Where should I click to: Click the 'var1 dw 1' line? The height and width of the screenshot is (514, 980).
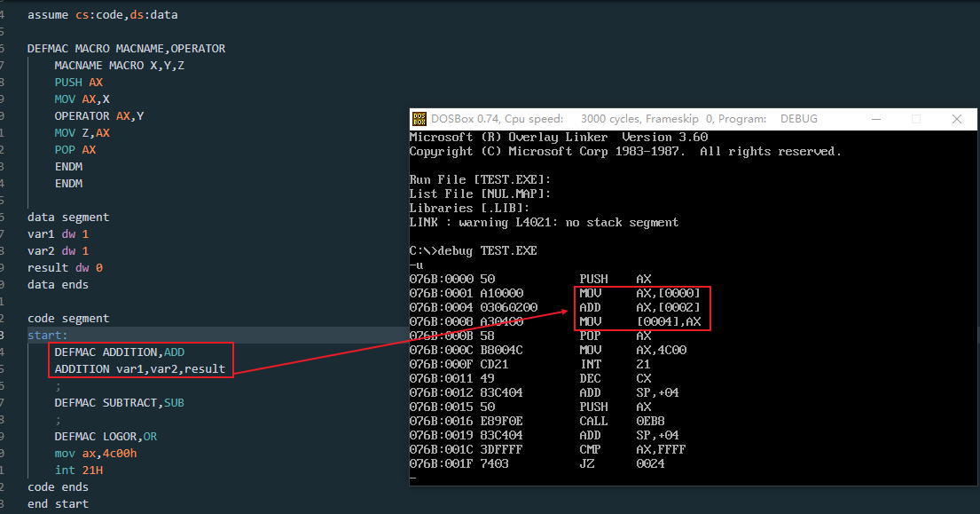(59, 233)
